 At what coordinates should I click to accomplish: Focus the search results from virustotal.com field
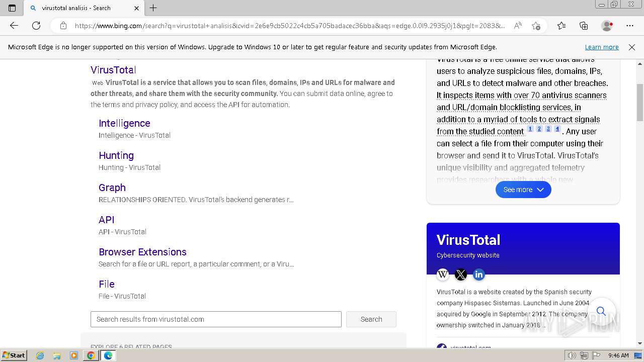[216, 319]
